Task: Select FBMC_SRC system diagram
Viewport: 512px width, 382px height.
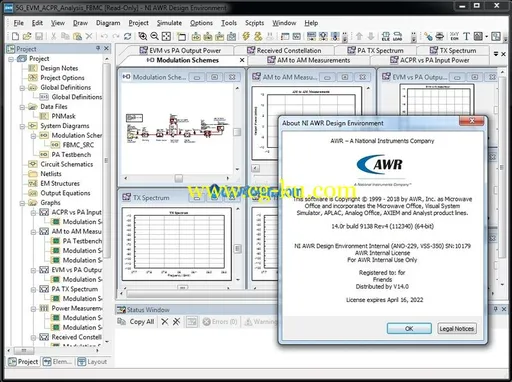Action: pyautogui.click(x=78, y=145)
